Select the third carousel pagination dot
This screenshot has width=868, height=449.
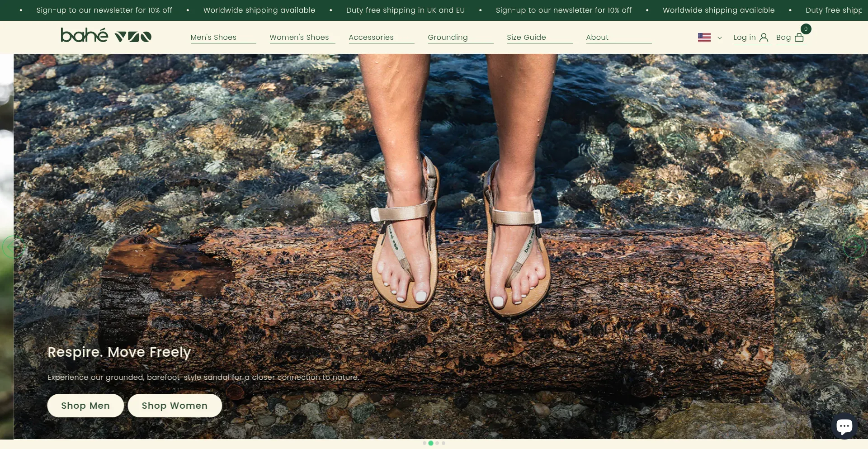(x=437, y=443)
